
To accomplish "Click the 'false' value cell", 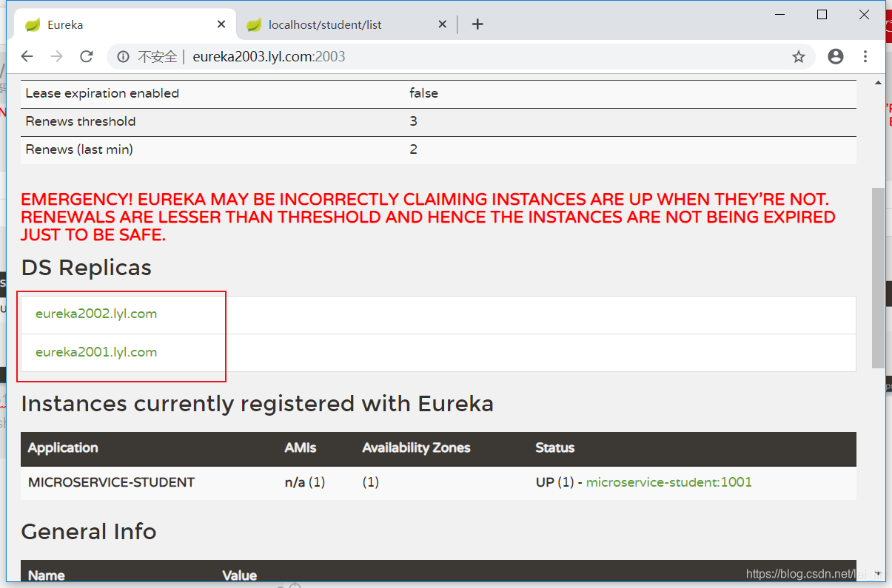I will pos(423,93).
